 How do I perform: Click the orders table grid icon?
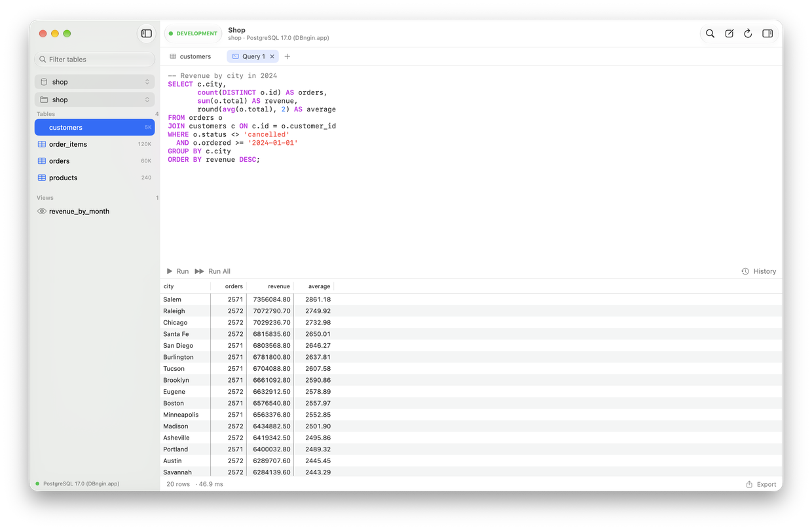point(42,161)
